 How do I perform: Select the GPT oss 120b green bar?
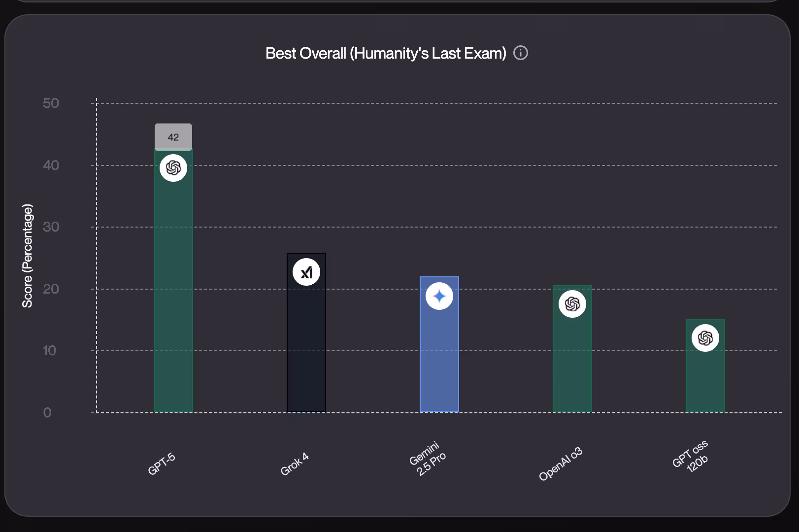705,366
